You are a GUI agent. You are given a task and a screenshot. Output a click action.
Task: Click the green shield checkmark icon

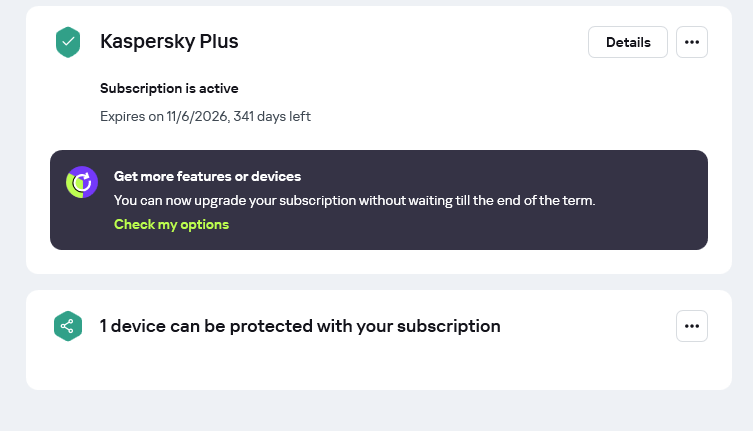click(x=68, y=42)
